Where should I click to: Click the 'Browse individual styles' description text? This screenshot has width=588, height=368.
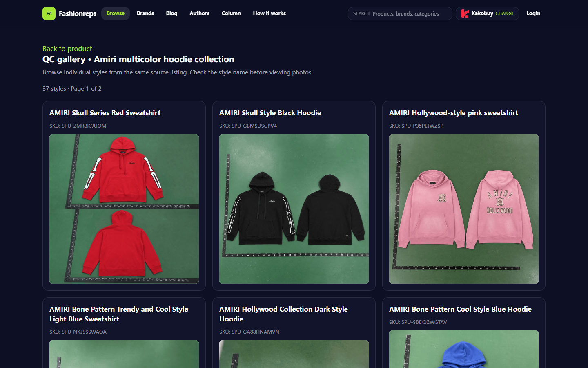click(x=178, y=72)
